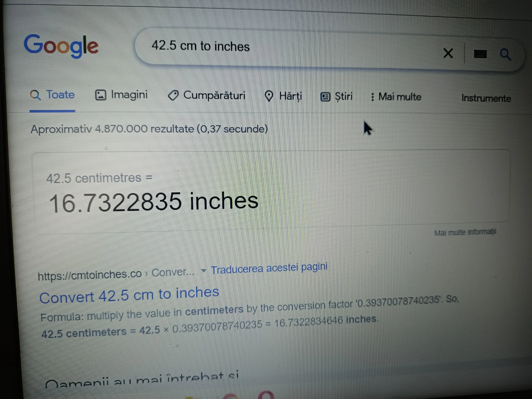Click into the search text field

289,47
